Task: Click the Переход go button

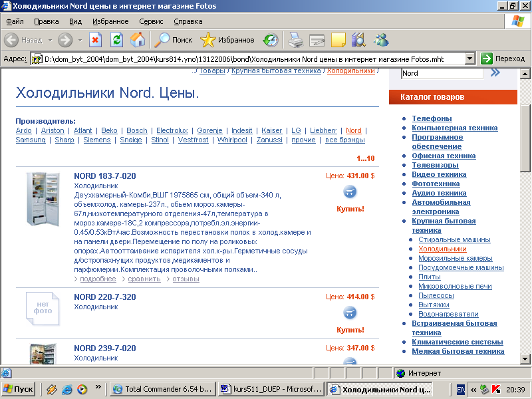Action: point(503,59)
